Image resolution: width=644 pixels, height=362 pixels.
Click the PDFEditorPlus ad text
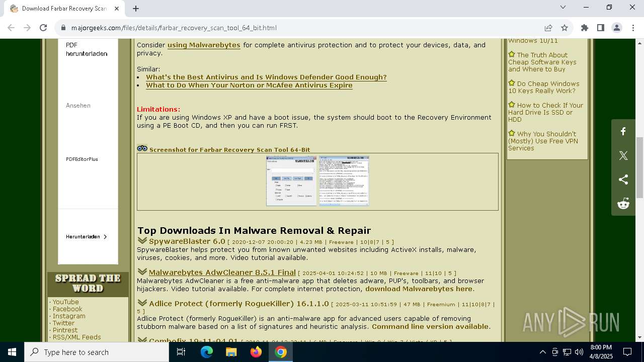[82, 159]
